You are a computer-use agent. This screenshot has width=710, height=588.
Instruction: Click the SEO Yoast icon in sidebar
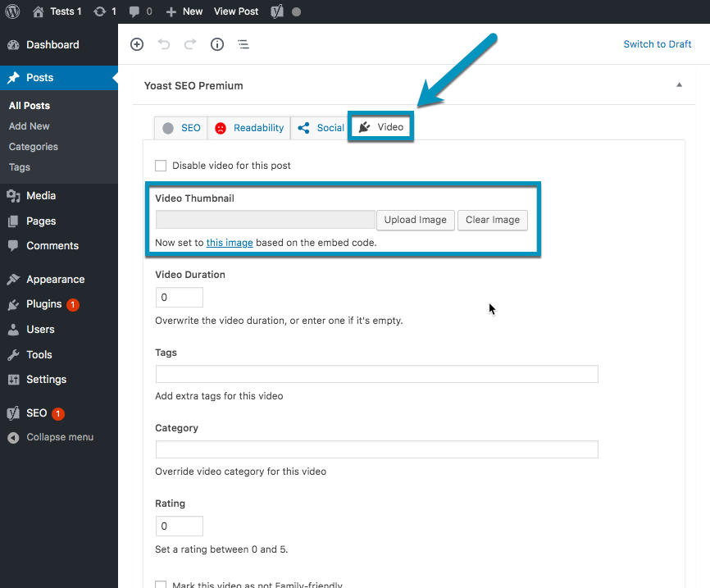(x=14, y=413)
